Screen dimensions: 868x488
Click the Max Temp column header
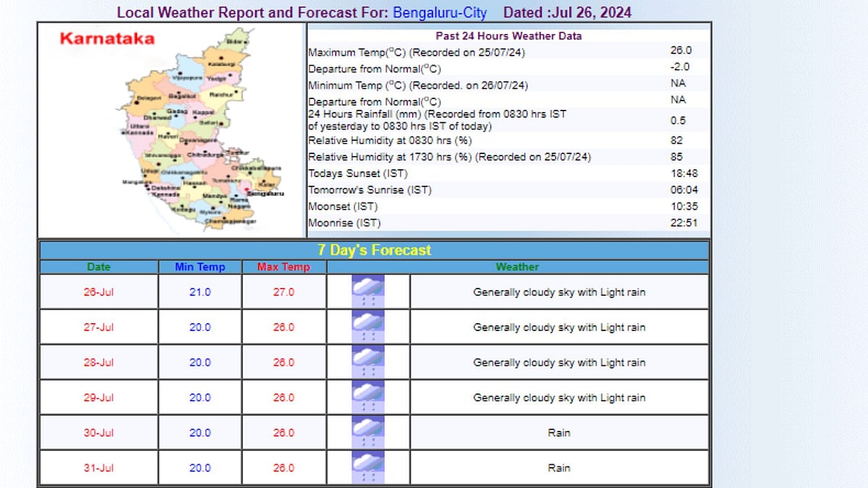click(x=283, y=266)
